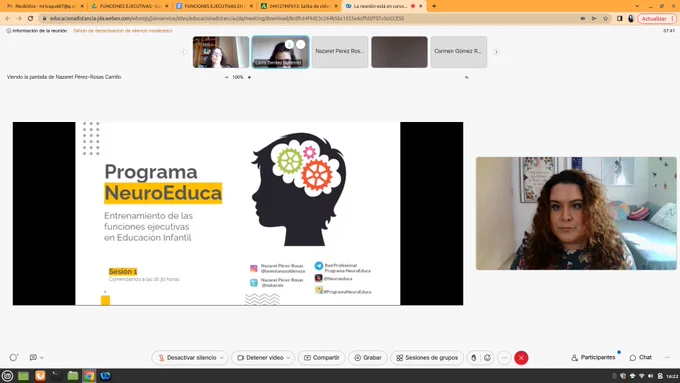Show next participants in the video strip
The width and height of the screenshot is (680, 383).
click(496, 52)
